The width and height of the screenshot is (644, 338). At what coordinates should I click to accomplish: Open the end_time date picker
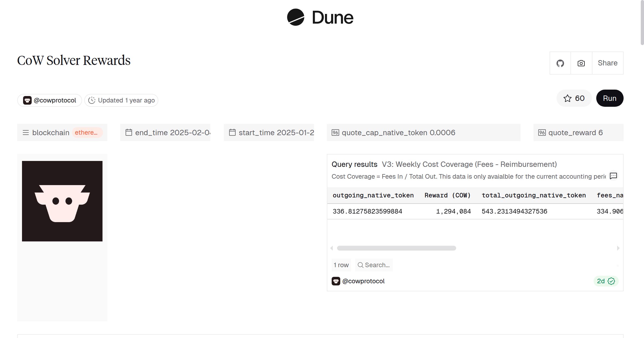pyautogui.click(x=172, y=133)
